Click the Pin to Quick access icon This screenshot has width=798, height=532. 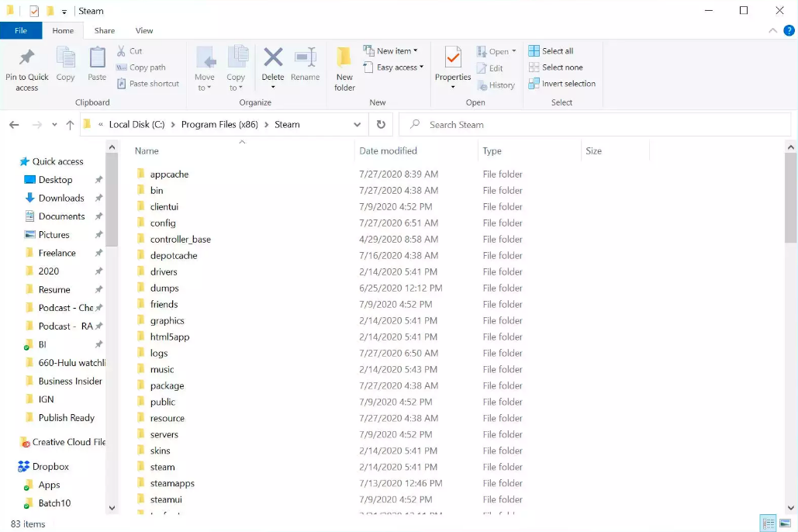click(26, 59)
